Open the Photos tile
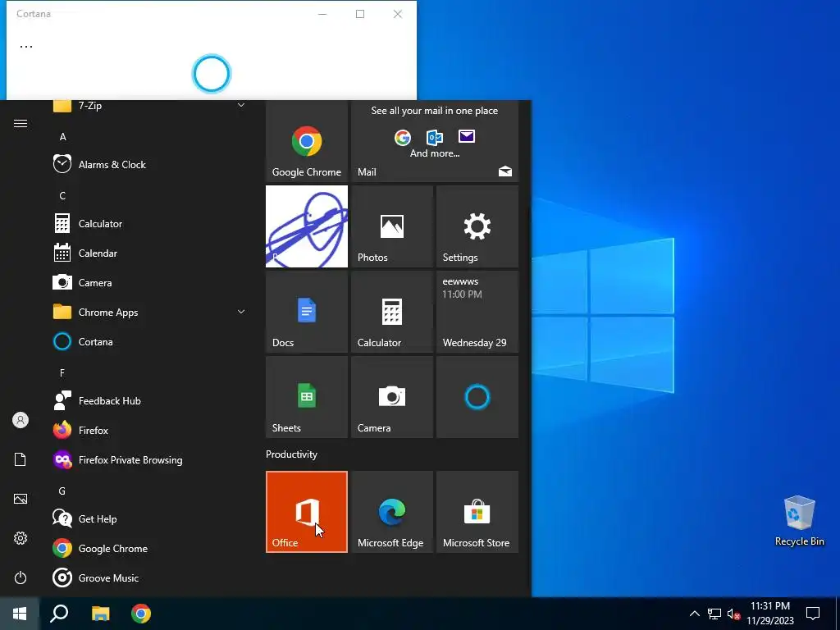 (x=391, y=226)
